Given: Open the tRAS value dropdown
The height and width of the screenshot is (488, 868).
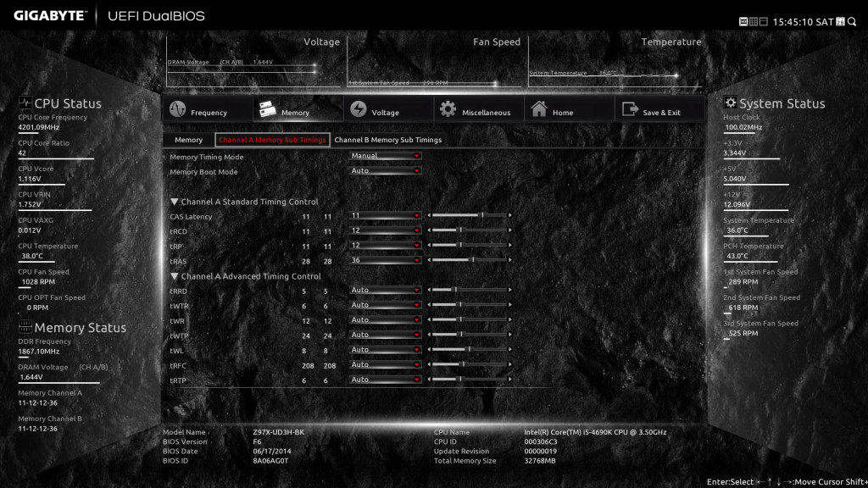Looking at the screenshot, I should [x=386, y=260].
